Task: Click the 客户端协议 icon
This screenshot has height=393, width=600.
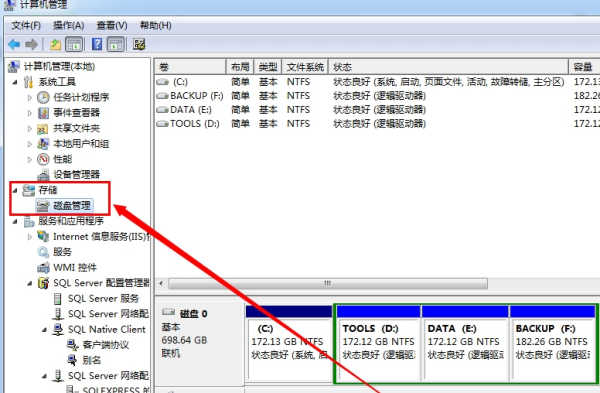Action: point(73,345)
